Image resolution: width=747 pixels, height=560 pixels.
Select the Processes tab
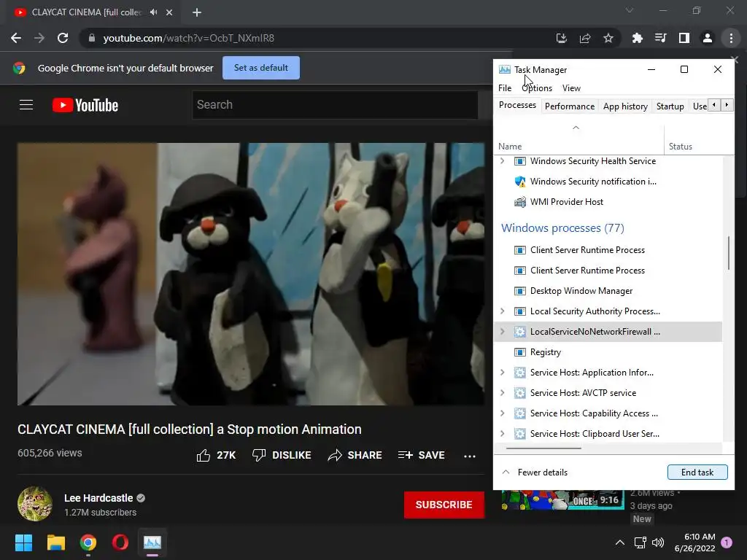click(517, 105)
